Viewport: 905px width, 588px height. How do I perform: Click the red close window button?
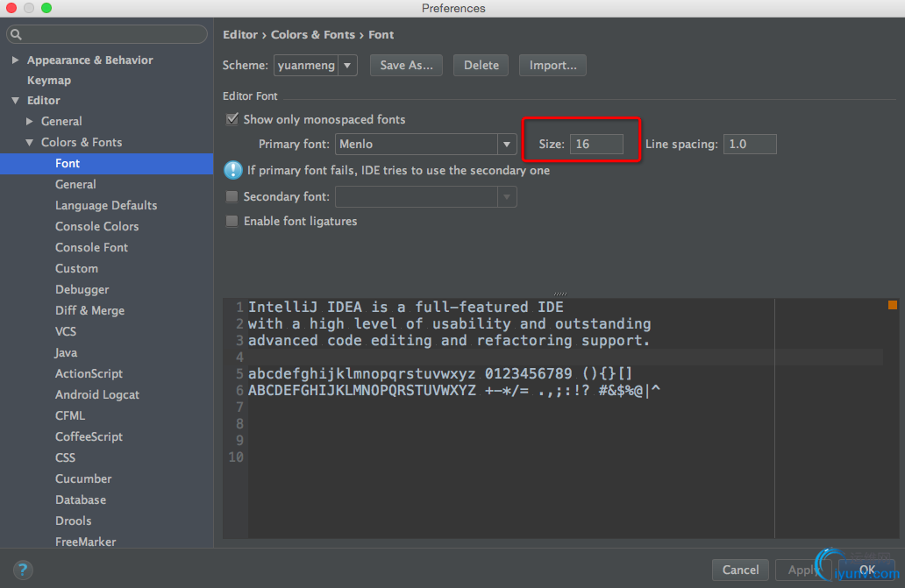pos(11,8)
